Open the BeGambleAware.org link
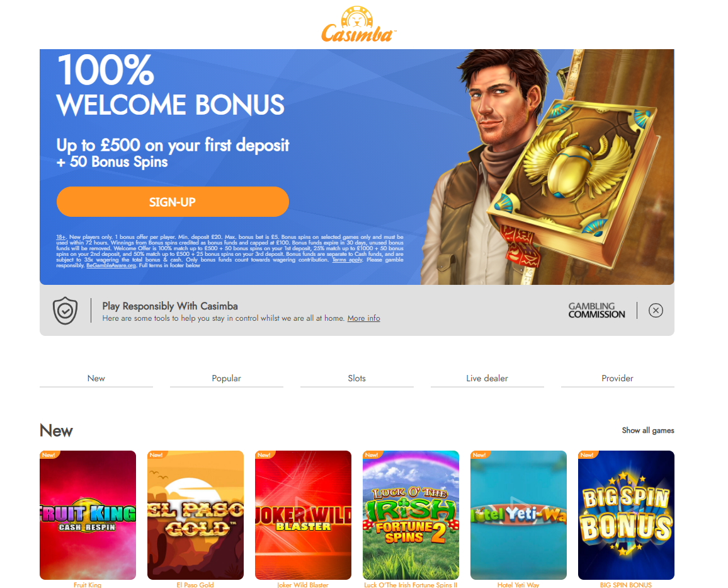 pos(111,266)
